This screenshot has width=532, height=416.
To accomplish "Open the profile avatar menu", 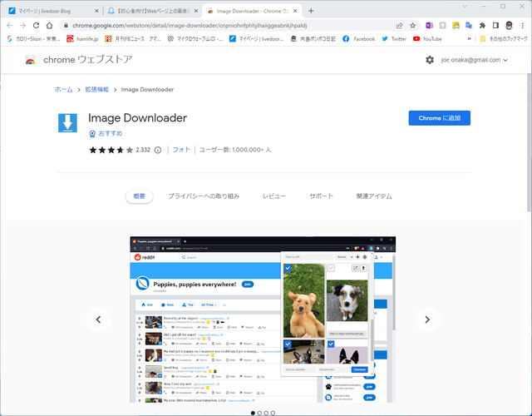I will (x=509, y=26).
